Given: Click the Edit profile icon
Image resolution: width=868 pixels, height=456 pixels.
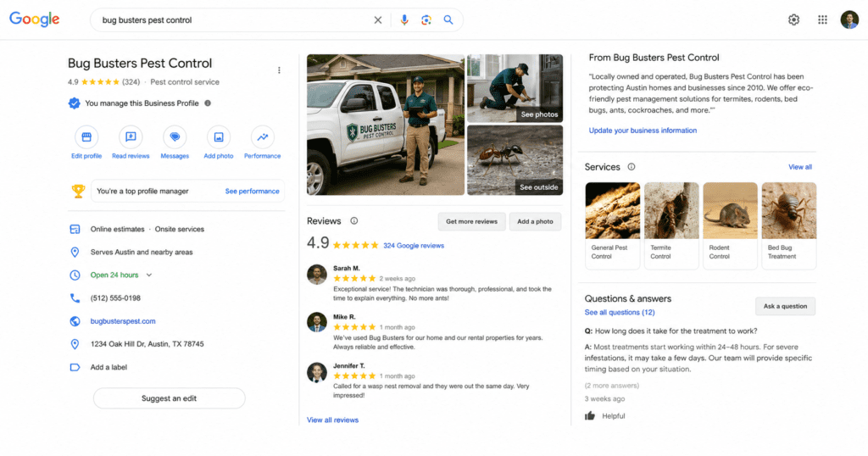Looking at the screenshot, I should [x=86, y=136].
